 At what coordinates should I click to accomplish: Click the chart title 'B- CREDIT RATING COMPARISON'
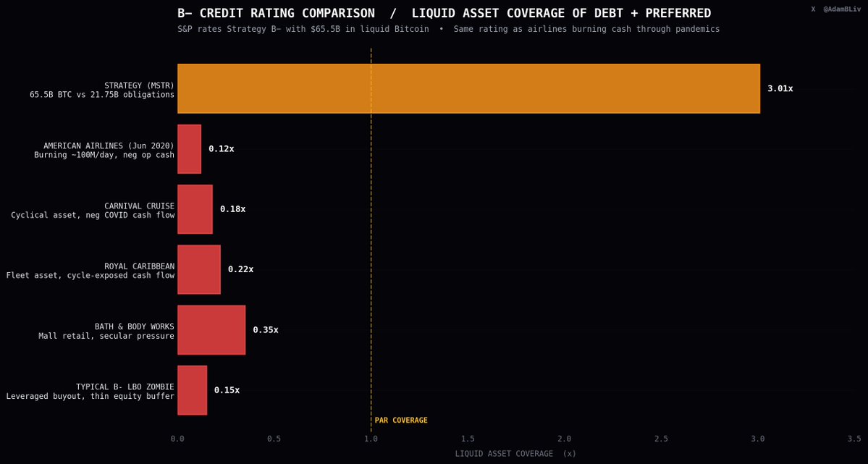[x=277, y=13]
